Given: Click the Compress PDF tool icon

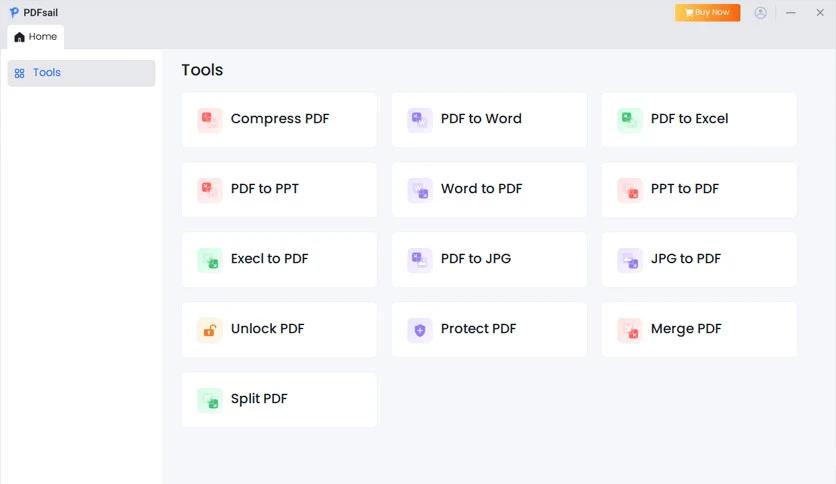Looking at the screenshot, I should pyautogui.click(x=210, y=120).
